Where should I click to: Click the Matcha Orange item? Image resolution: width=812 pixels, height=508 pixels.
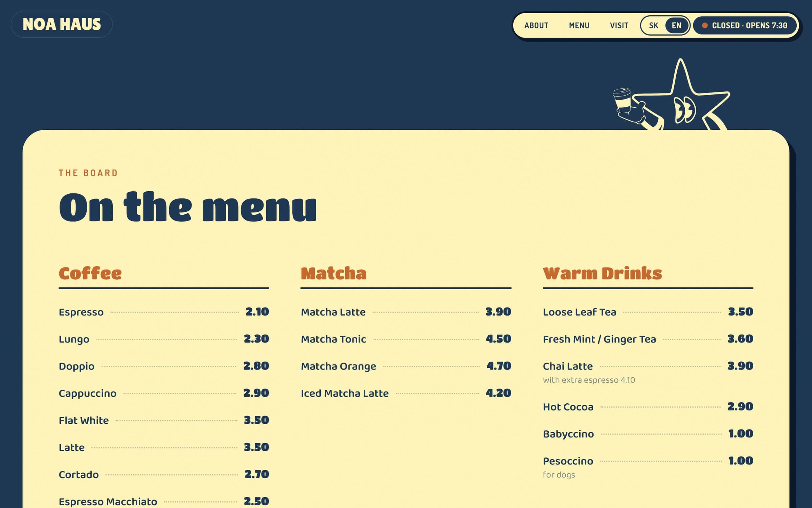tap(406, 366)
